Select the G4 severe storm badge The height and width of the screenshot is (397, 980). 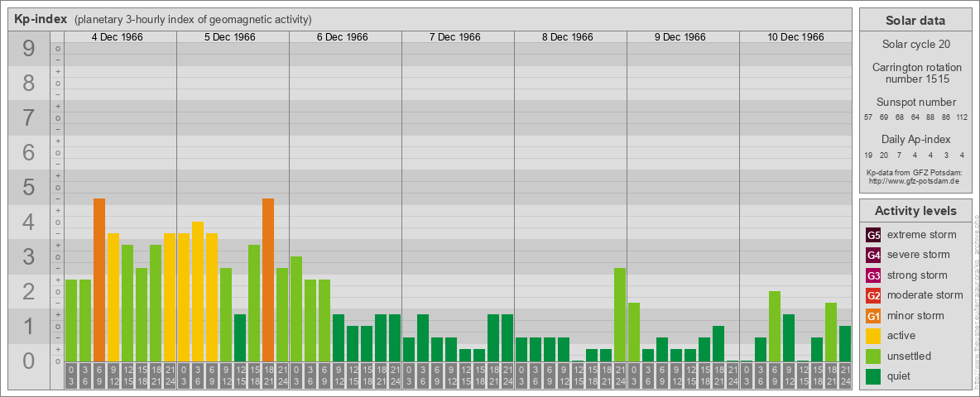873,255
